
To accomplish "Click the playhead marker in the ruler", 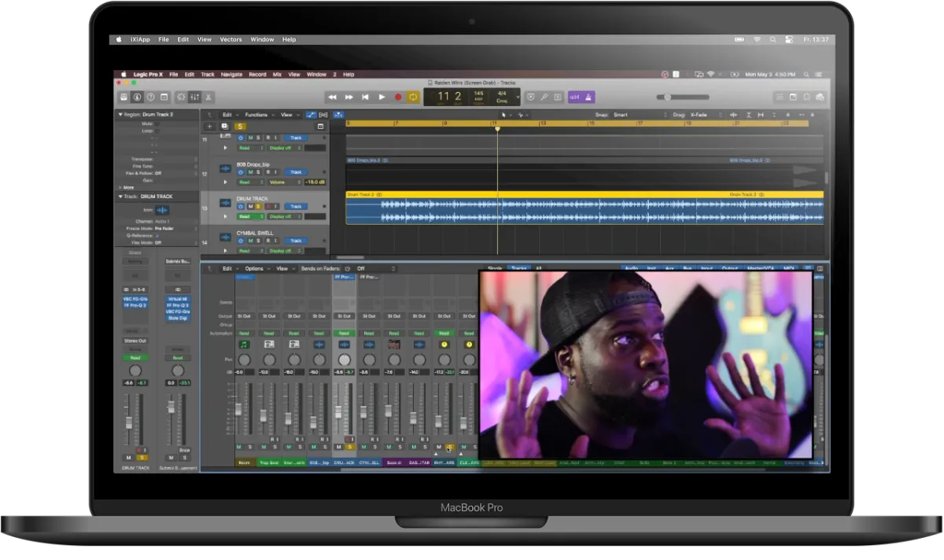I will 497,129.
